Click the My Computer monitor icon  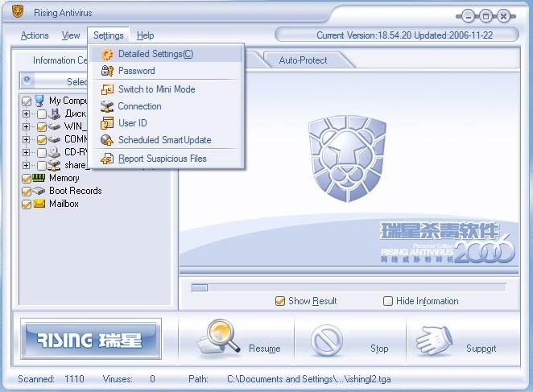click(39, 101)
